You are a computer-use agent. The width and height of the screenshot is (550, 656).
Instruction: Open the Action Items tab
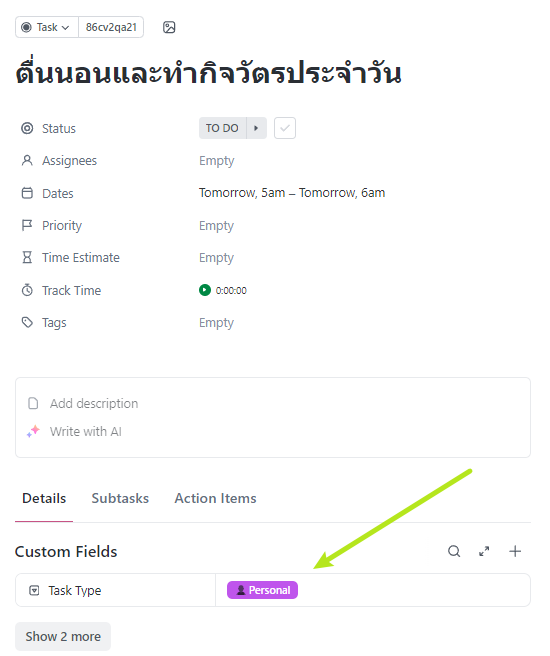(x=215, y=498)
